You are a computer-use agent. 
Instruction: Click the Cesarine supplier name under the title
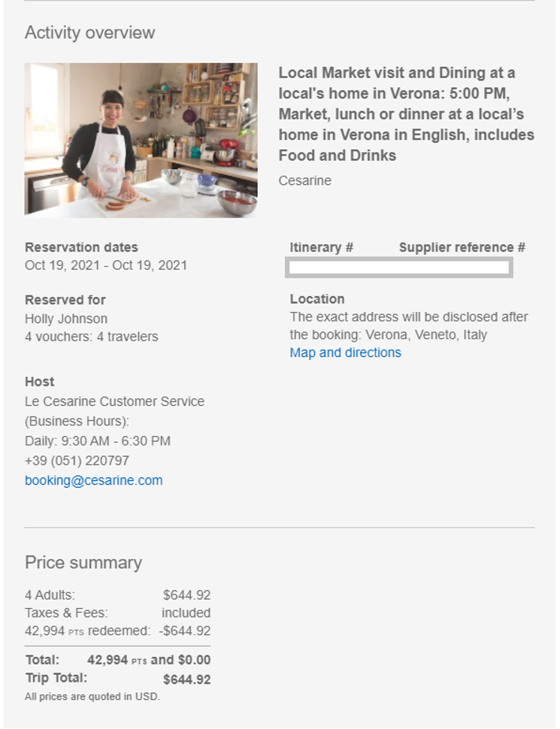304,180
